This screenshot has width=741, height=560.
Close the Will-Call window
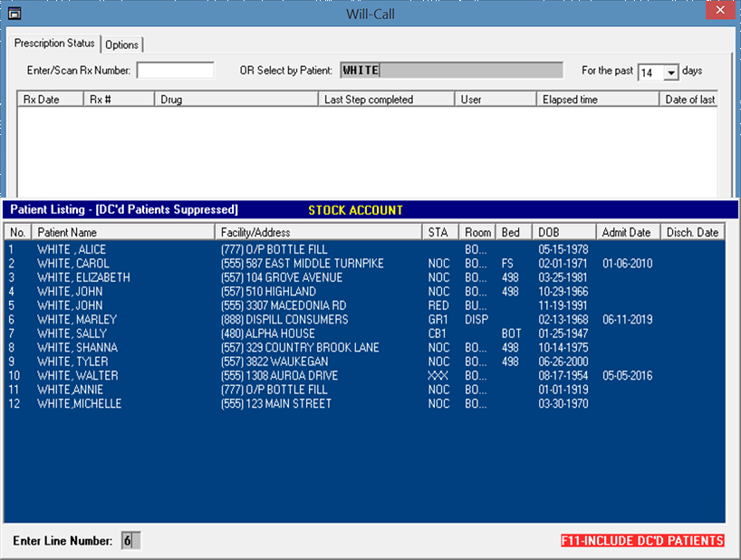pos(718,13)
